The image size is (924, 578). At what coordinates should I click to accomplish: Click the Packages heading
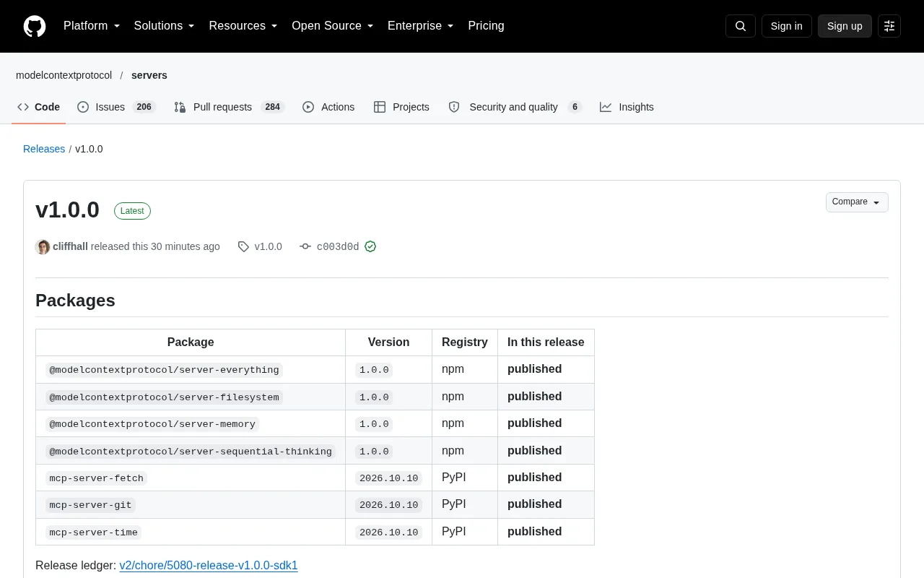point(75,301)
